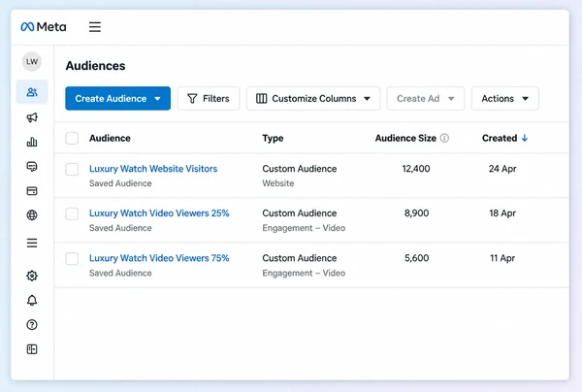Open the LW profile avatar
Viewport: 582px width, 392px height.
32,62
